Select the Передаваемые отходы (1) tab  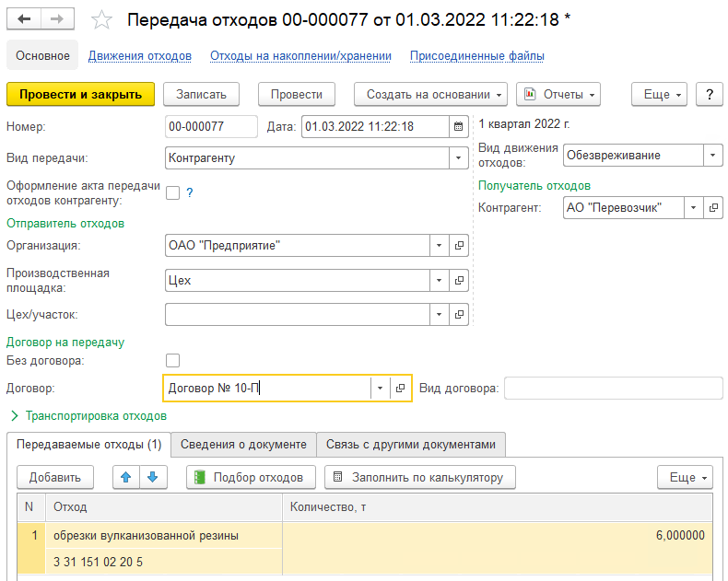88,445
